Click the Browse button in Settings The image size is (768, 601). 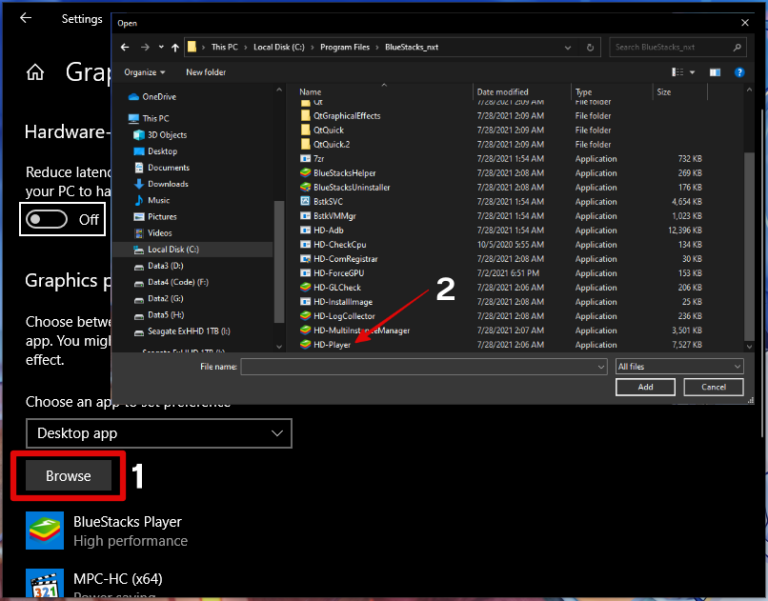coord(68,476)
